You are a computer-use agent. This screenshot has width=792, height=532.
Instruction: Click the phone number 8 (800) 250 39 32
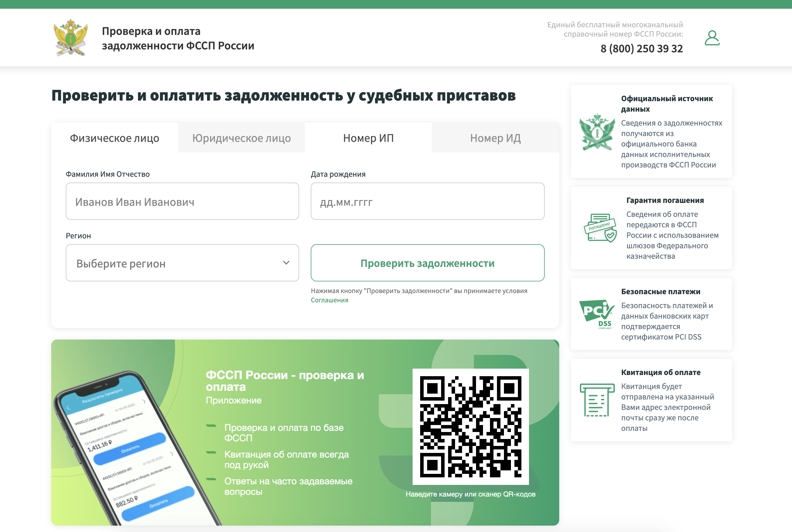642,49
